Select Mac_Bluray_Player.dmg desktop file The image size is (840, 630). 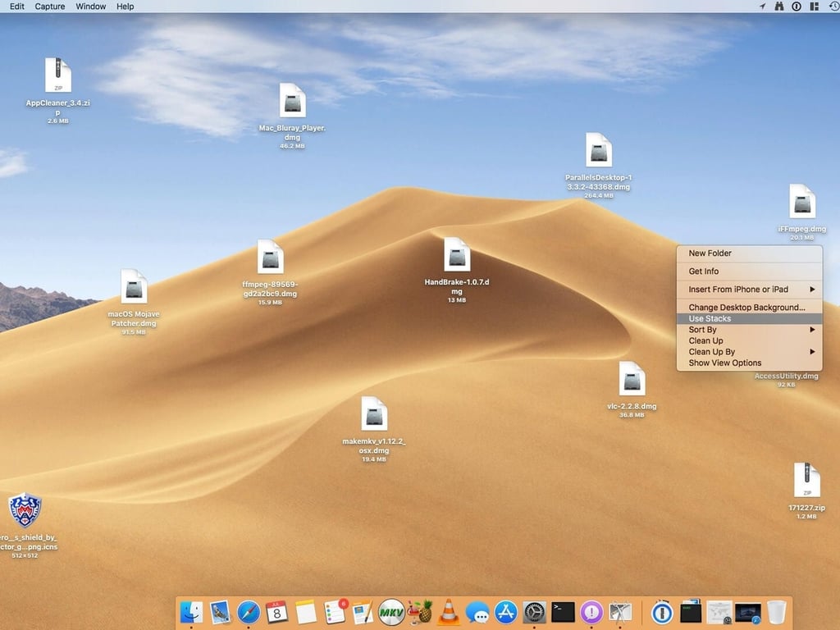pyautogui.click(x=293, y=100)
